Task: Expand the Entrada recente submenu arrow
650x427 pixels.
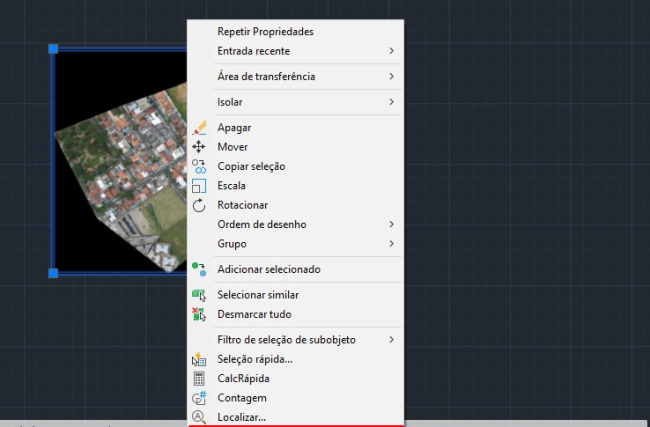Action: pyautogui.click(x=391, y=51)
